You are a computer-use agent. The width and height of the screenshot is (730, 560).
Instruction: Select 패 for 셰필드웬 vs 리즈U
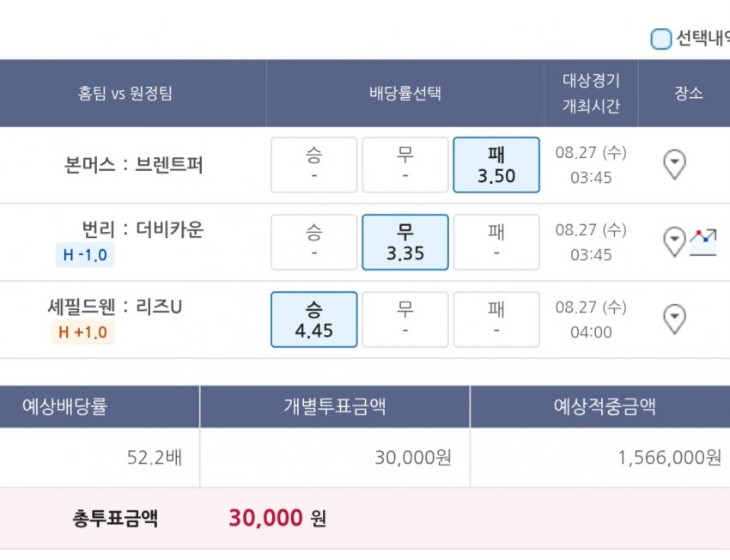point(496,320)
